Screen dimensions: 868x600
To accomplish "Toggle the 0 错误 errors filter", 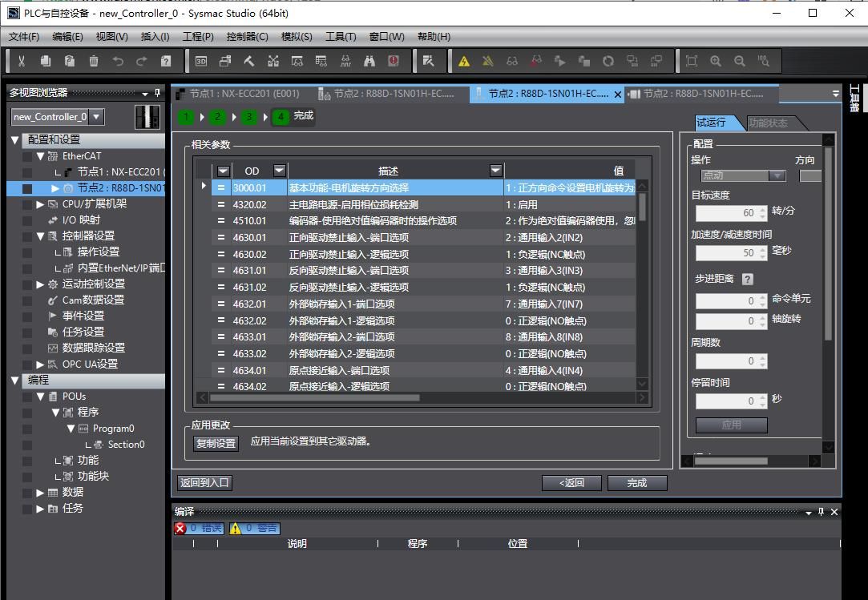I will coord(200,528).
